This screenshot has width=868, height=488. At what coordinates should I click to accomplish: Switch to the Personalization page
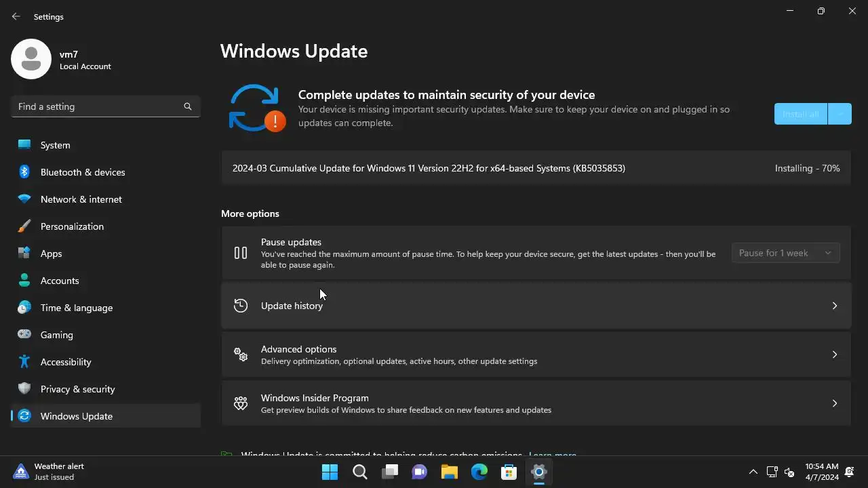tap(106, 226)
